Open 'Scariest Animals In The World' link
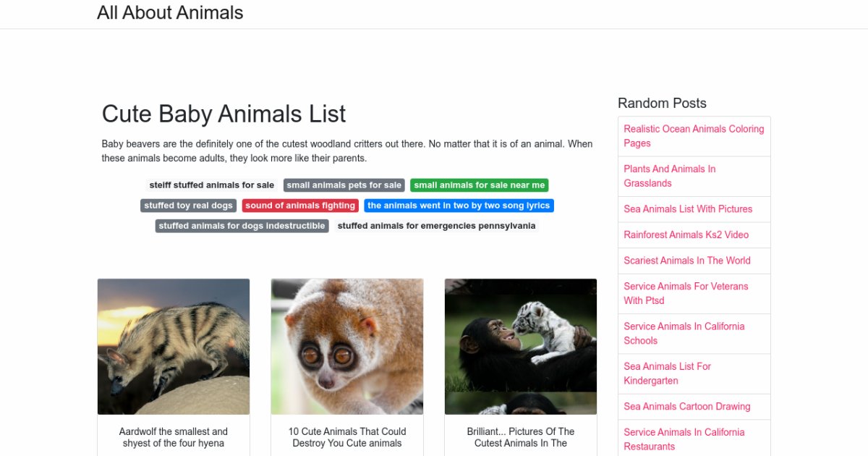868x456 pixels. tap(687, 261)
